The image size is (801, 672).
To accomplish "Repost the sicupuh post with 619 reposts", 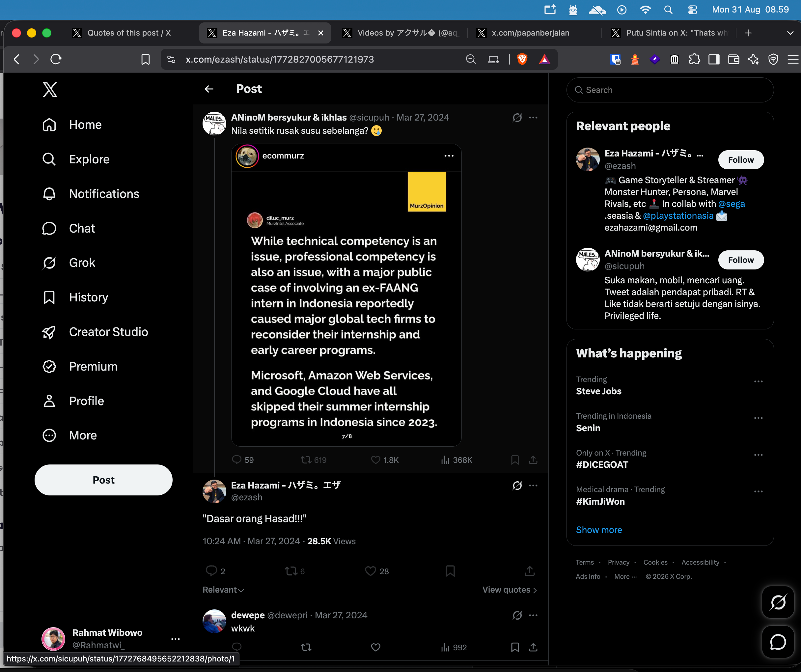I will (314, 460).
